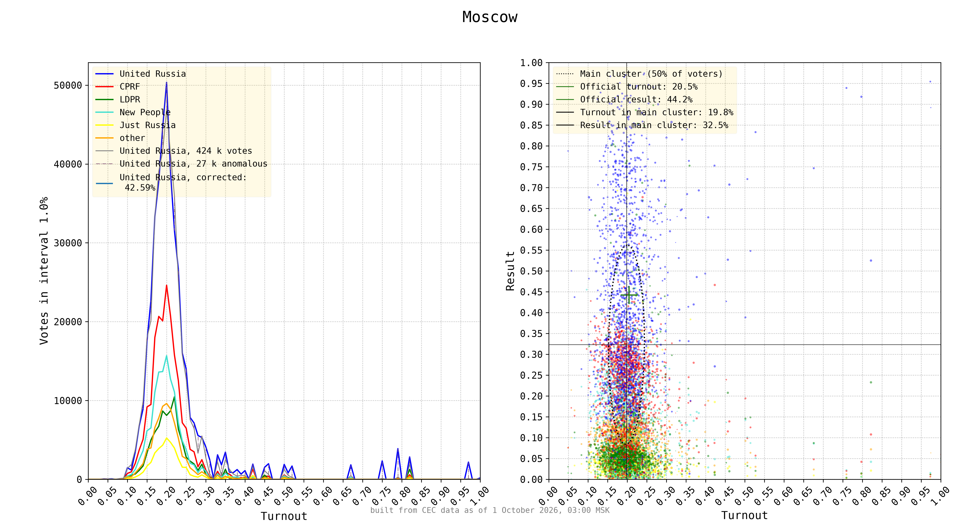Click right chart 'Turnout' x-axis label
The width and height of the screenshot is (980, 521).
(745, 515)
